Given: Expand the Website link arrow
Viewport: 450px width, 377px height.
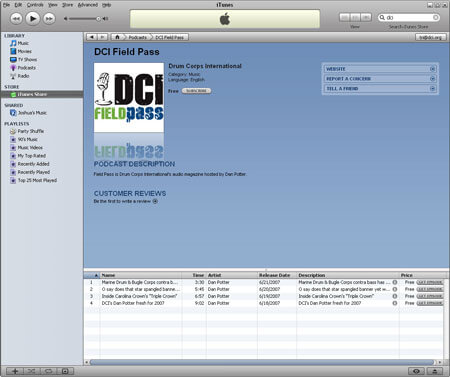Looking at the screenshot, I should [432, 69].
